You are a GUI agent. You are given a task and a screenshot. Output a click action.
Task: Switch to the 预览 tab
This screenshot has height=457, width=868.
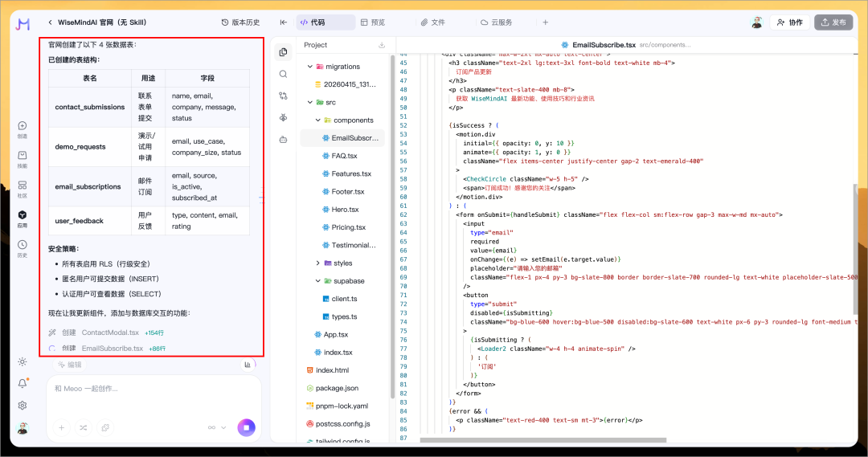373,22
